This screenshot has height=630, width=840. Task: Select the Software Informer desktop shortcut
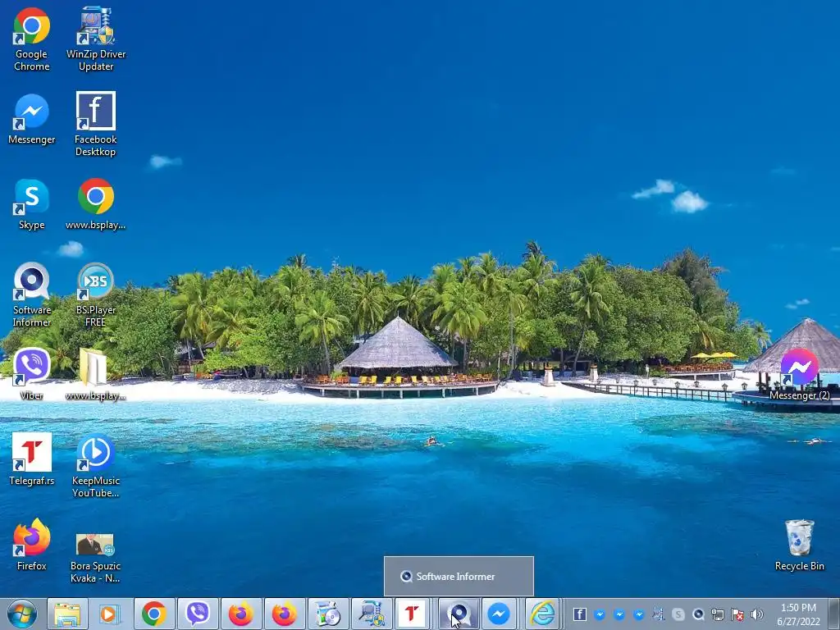tap(32, 294)
